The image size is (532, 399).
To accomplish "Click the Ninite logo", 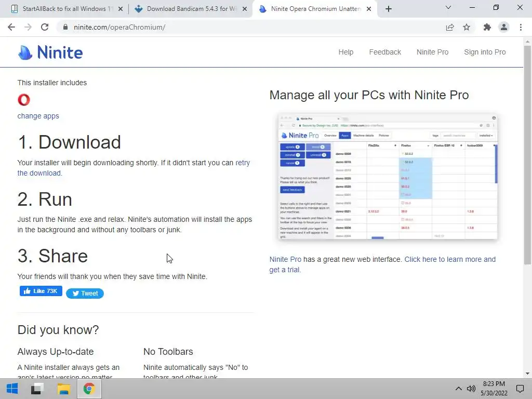I will coord(50,52).
